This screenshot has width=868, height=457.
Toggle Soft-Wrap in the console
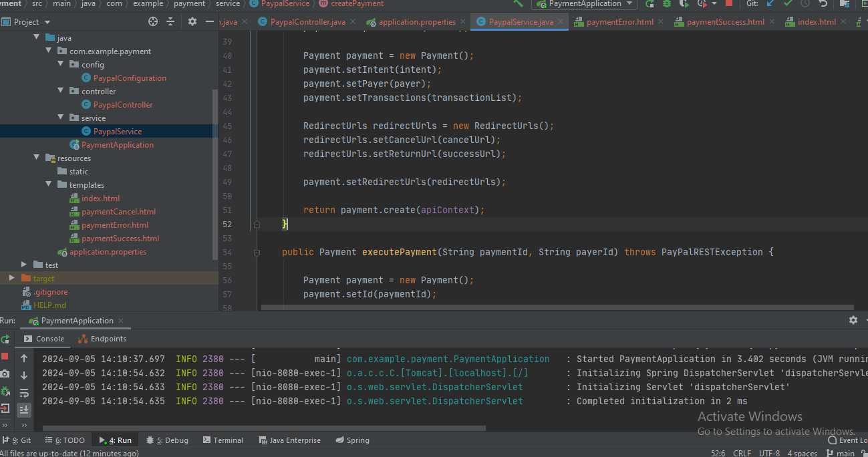[24, 393]
